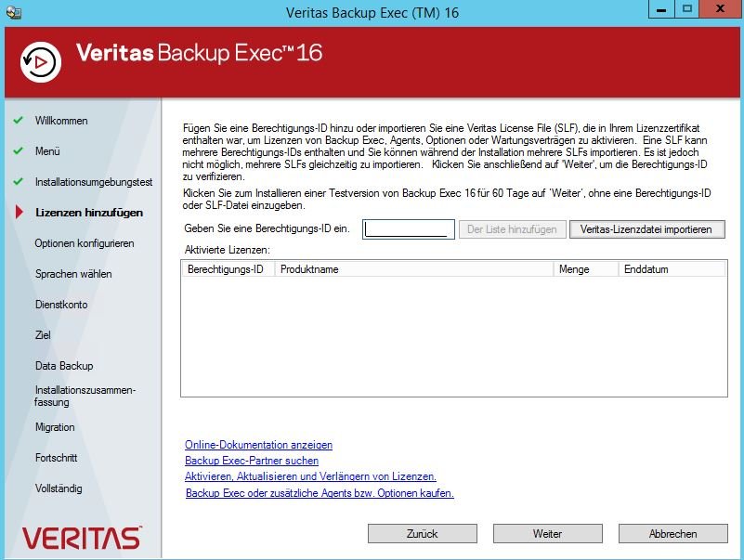The height and width of the screenshot is (560, 744).
Task: Sort by the Berechtigungs-ID column header
Action: click(x=228, y=269)
